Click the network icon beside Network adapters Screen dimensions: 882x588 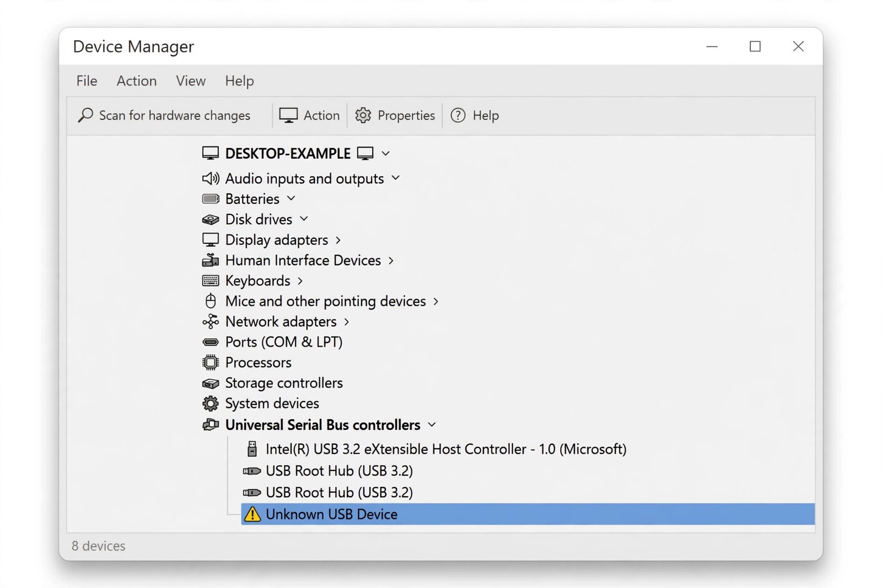[x=211, y=321]
